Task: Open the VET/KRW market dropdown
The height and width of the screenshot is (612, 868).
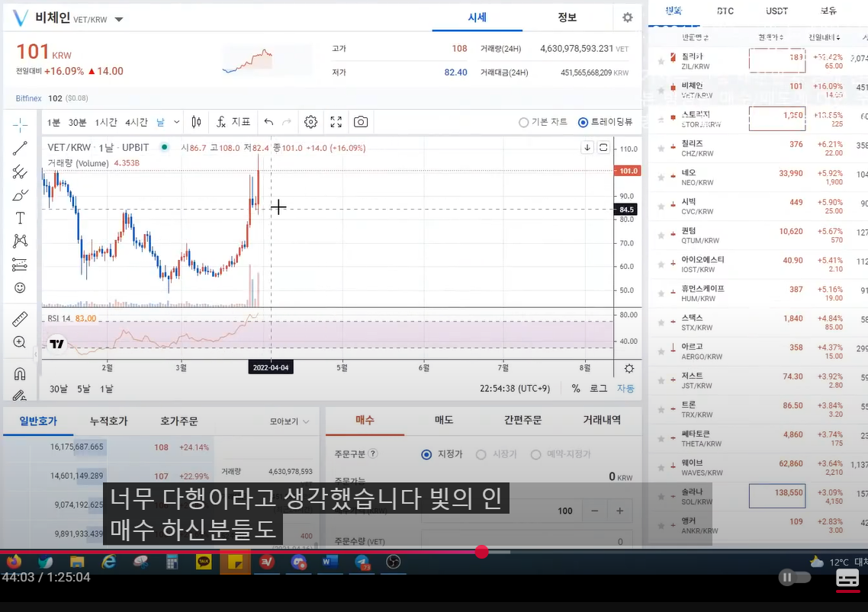Action: pyautogui.click(x=118, y=19)
